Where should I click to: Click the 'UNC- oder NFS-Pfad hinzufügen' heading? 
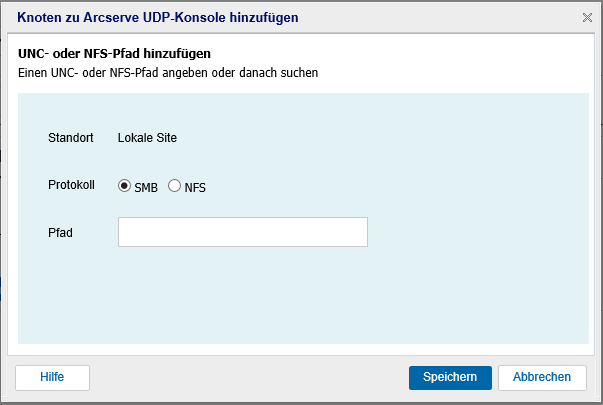click(114, 53)
